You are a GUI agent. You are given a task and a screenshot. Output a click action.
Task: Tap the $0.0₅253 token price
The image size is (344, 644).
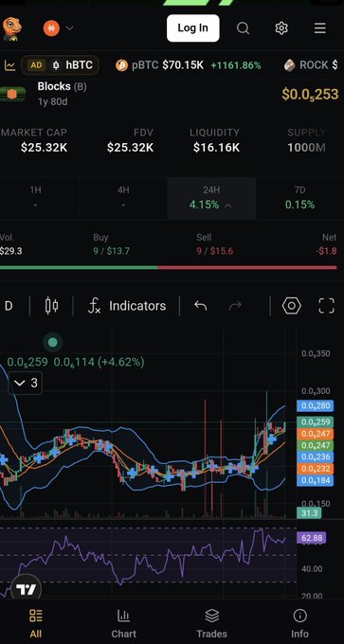coord(310,95)
